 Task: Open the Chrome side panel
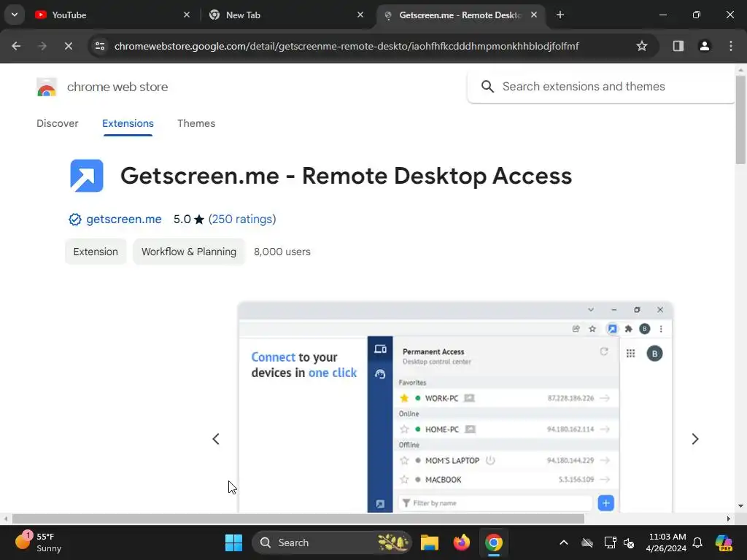[678, 46]
